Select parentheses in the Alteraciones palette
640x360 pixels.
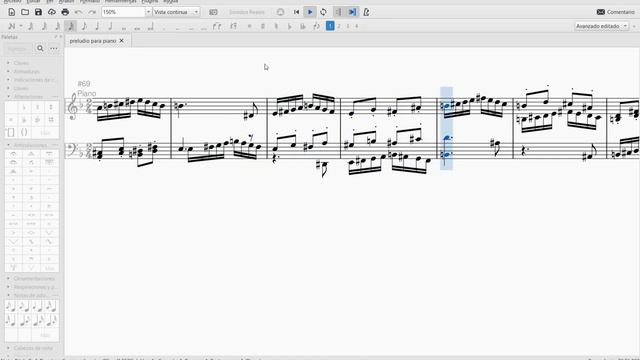(x=24, y=132)
